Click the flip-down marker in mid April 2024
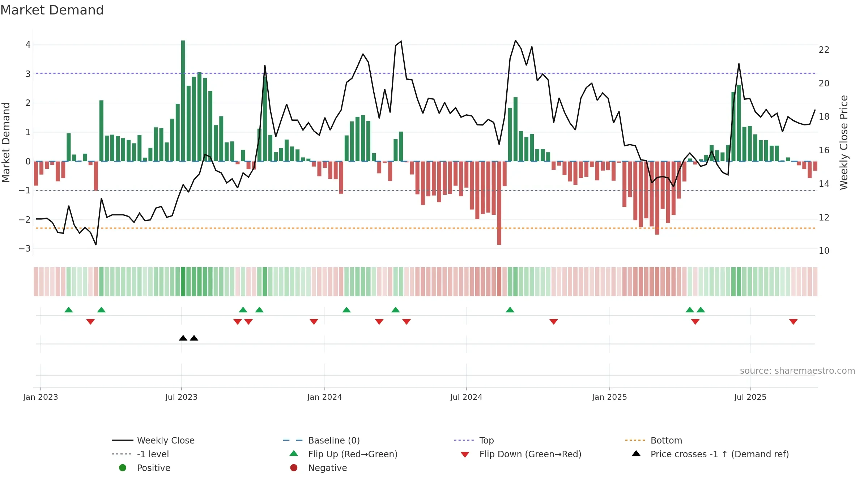The image size is (868, 488). click(x=407, y=321)
